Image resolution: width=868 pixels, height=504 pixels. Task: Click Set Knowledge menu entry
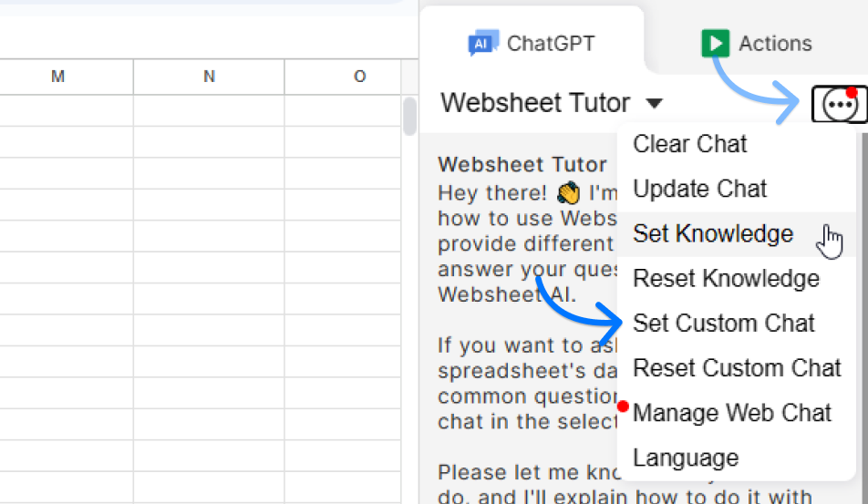coord(713,233)
